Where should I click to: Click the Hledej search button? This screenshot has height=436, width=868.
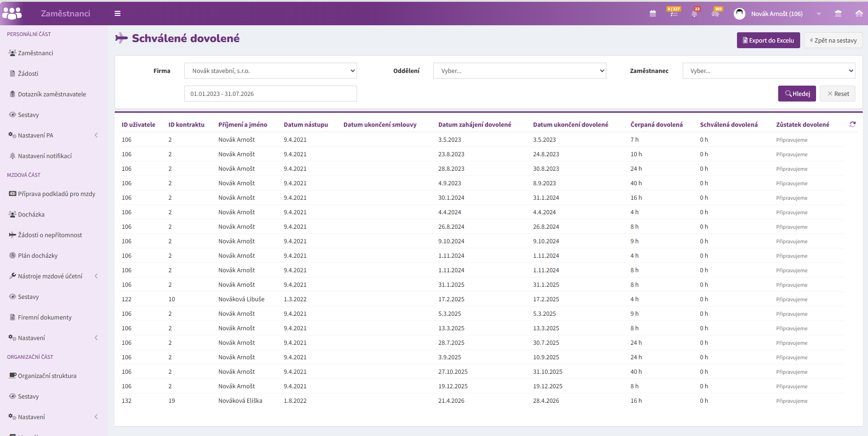(797, 94)
